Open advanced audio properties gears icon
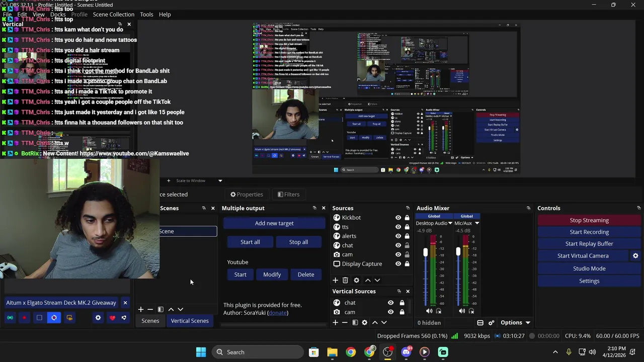 click(x=491, y=323)
